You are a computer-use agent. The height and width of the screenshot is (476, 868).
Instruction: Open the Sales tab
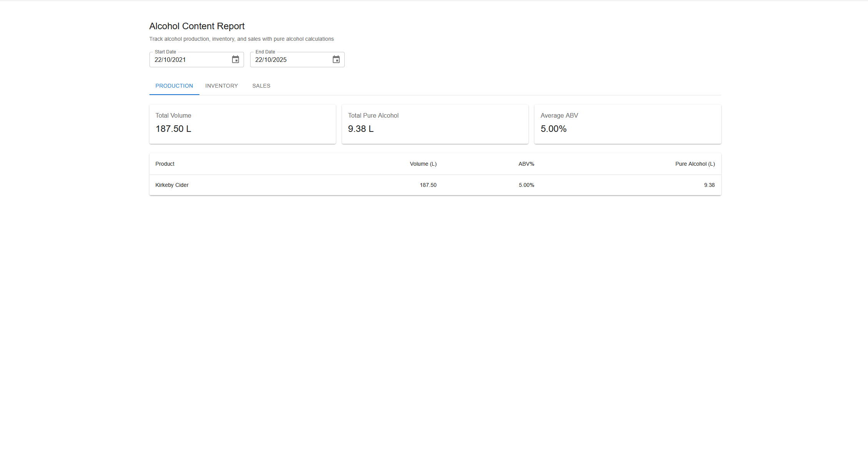click(x=261, y=86)
